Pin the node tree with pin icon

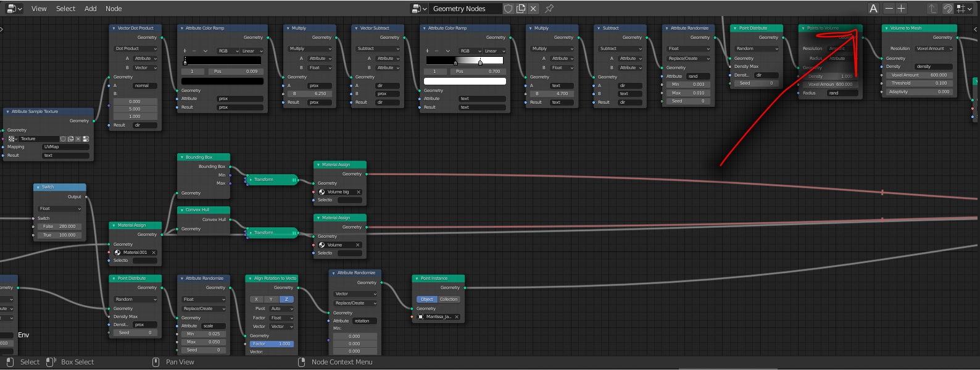click(x=549, y=9)
